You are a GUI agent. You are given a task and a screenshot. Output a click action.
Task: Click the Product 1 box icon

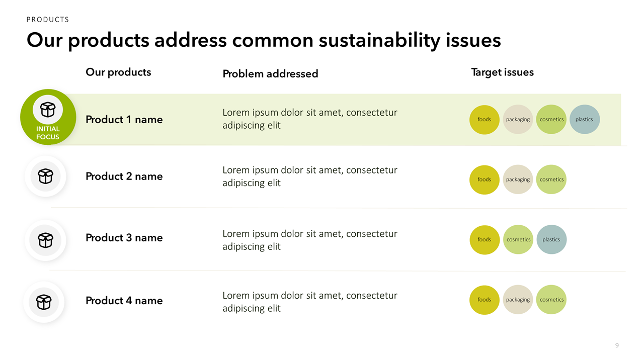pyautogui.click(x=48, y=109)
